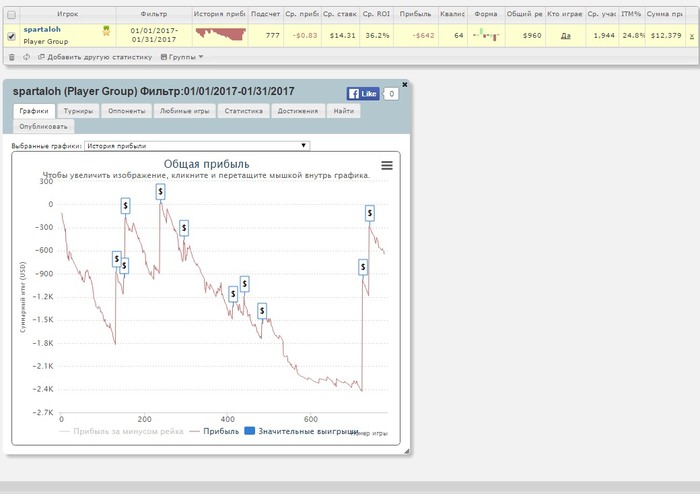This screenshot has width=700, height=494.
Task: Click the trash delete icon in the toolbar
Action: click(x=12, y=57)
